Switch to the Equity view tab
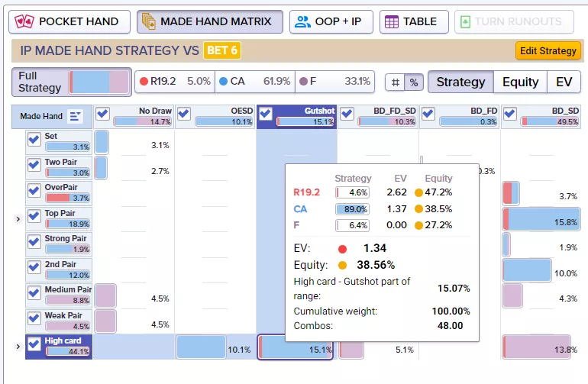588x384 pixels. (x=520, y=82)
